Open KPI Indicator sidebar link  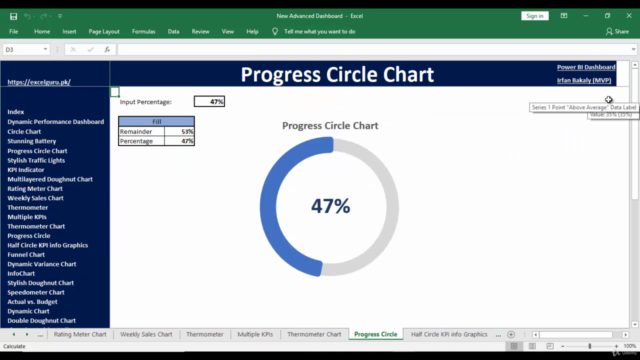click(25, 170)
